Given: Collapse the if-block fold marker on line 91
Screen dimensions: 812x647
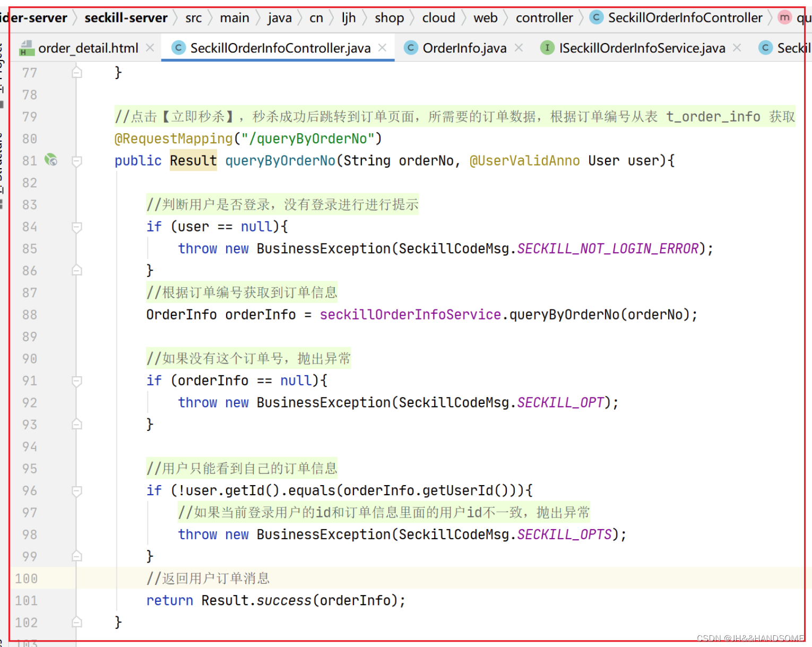Looking at the screenshot, I should tap(77, 381).
